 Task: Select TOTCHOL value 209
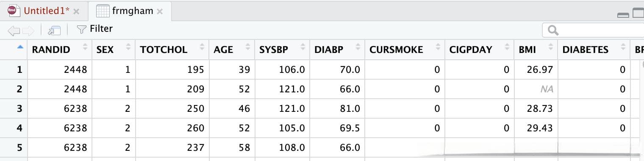tap(196, 89)
